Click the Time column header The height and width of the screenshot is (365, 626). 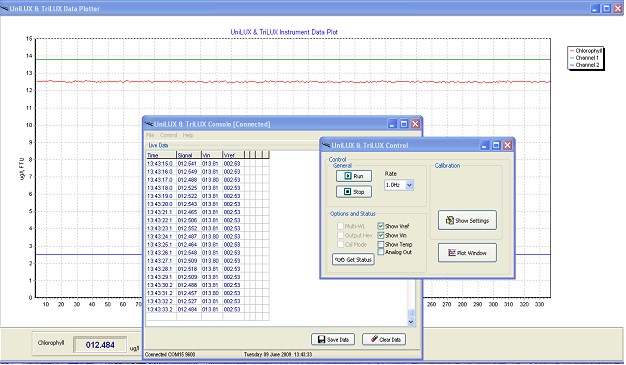(x=161, y=155)
